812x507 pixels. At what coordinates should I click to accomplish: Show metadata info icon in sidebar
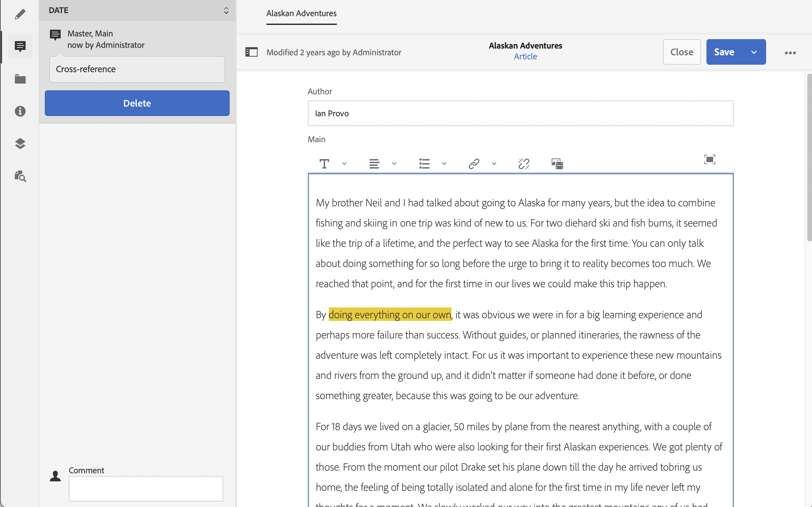click(x=20, y=111)
